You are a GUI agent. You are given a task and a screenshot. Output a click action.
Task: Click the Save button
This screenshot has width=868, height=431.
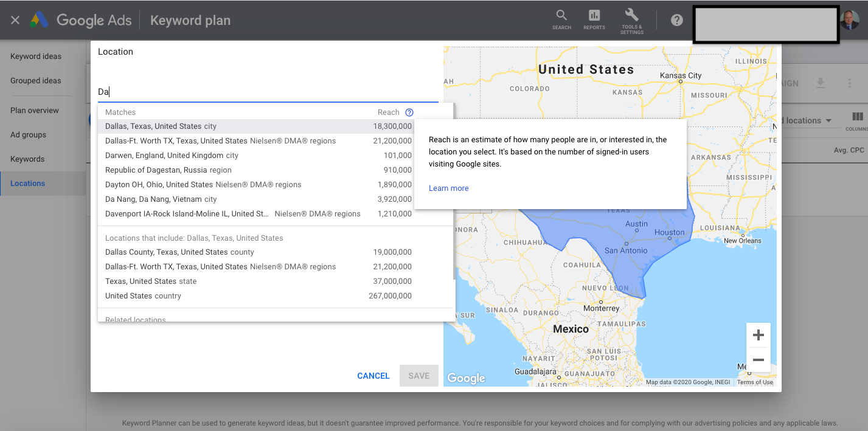419,376
